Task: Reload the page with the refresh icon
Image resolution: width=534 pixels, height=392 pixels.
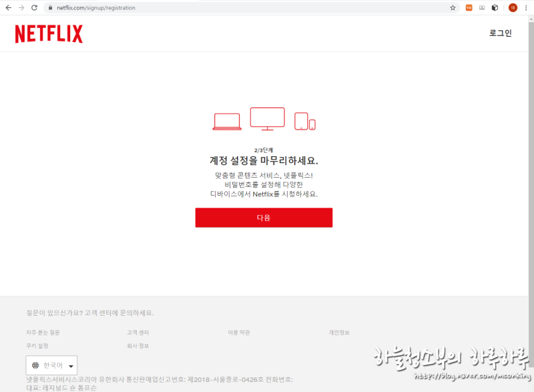Action: (x=35, y=7)
